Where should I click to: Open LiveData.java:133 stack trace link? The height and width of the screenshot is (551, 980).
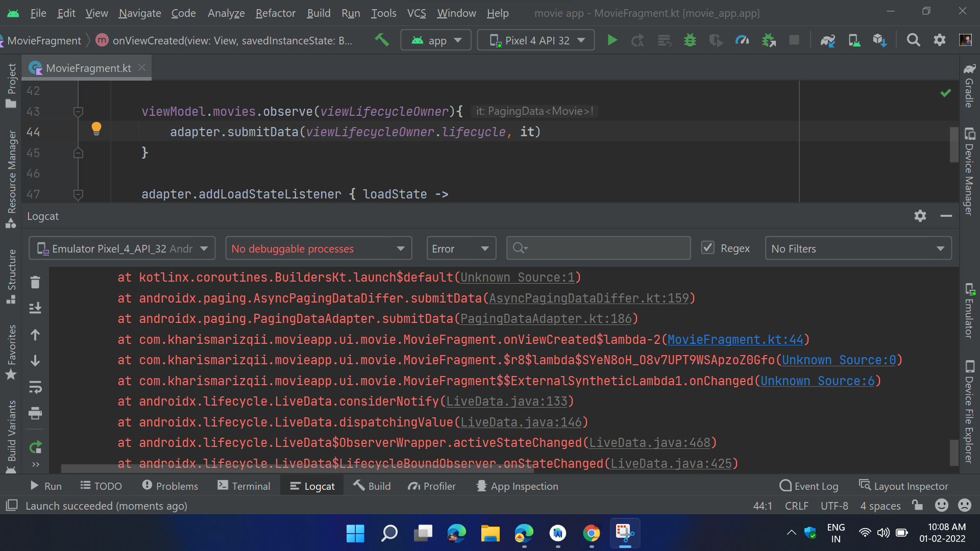pyautogui.click(x=506, y=402)
